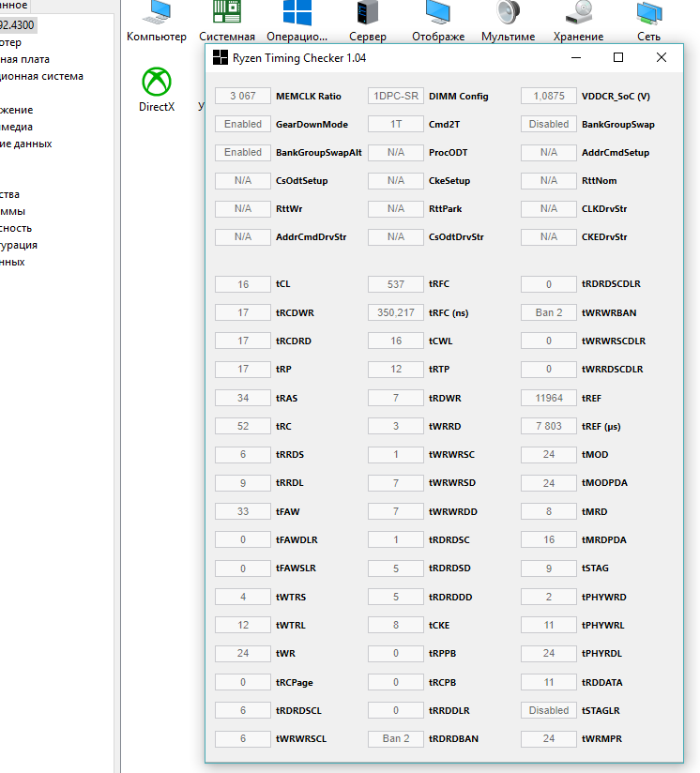
Task: Click the tRFC (ns) field 350,217
Action: coord(396,312)
